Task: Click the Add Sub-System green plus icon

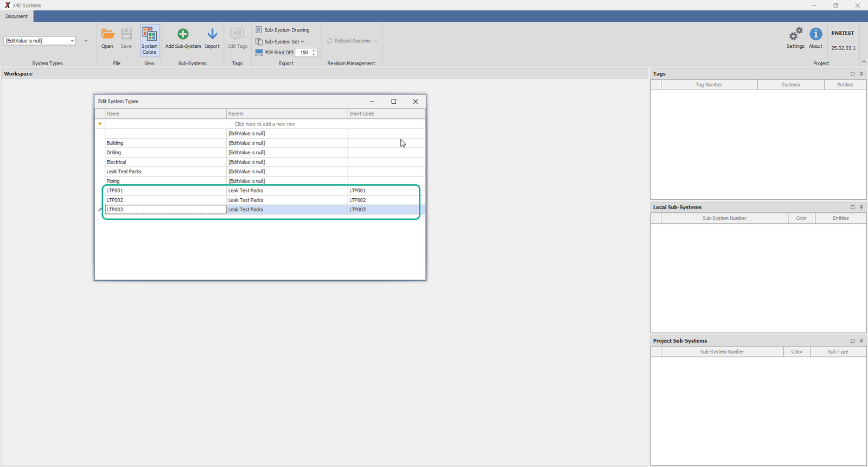Action: pos(183,35)
